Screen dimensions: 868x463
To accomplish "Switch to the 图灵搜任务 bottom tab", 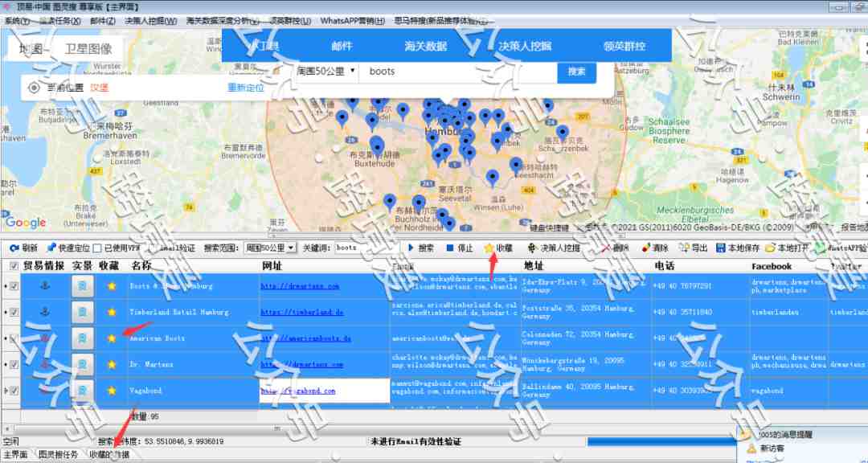I will [58, 455].
